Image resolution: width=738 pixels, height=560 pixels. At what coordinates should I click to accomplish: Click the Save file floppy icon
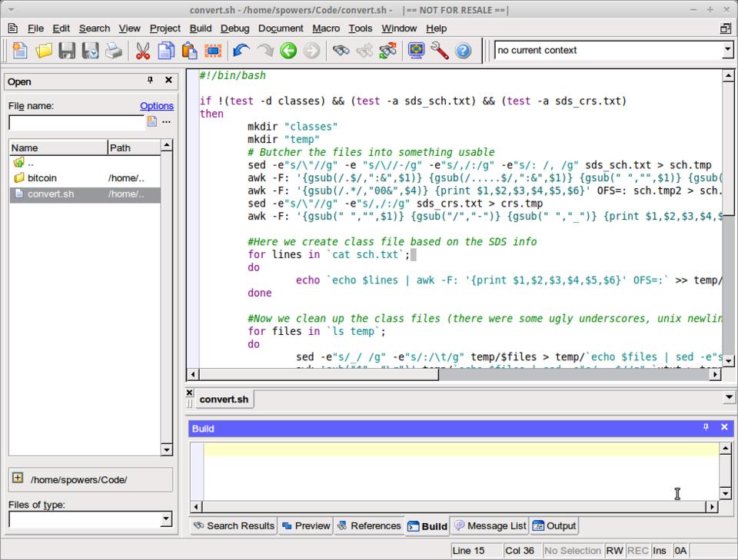coord(68,51)
